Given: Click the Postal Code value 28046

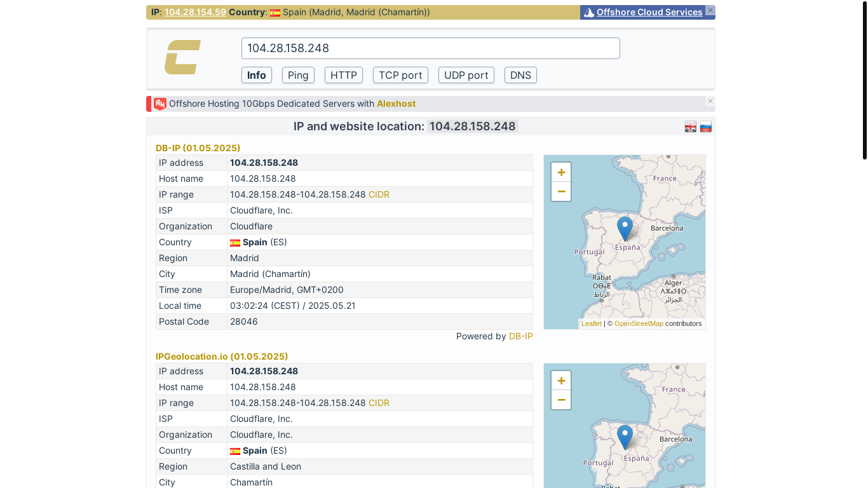Looking at the screenshot, I should (x=244, y=322).
